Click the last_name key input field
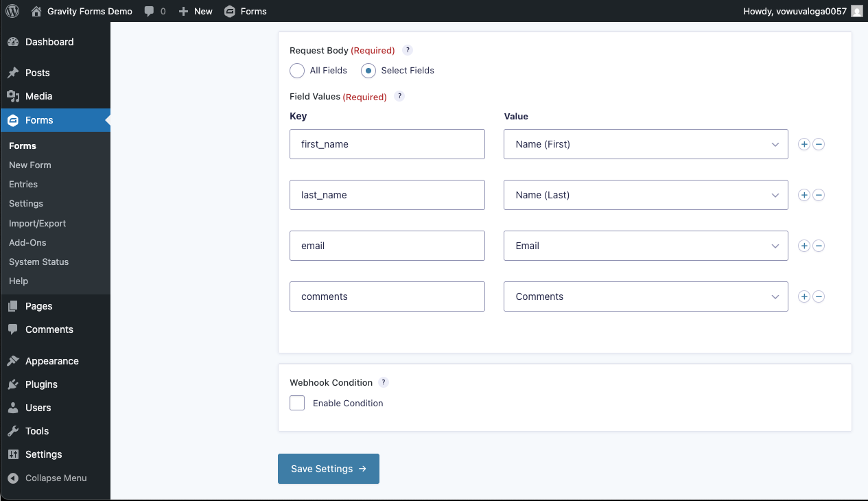This screenshot has height=501, width=868. pos(387,195)
